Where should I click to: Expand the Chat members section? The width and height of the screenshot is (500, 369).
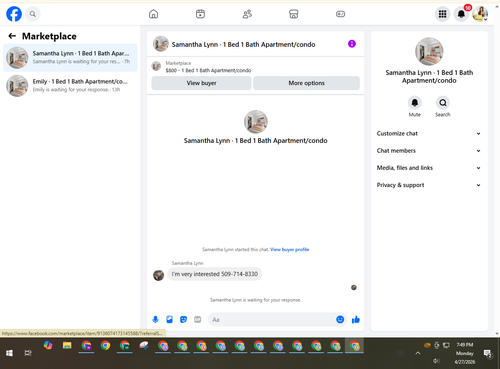pyautogui.click(x=429, y=151)
